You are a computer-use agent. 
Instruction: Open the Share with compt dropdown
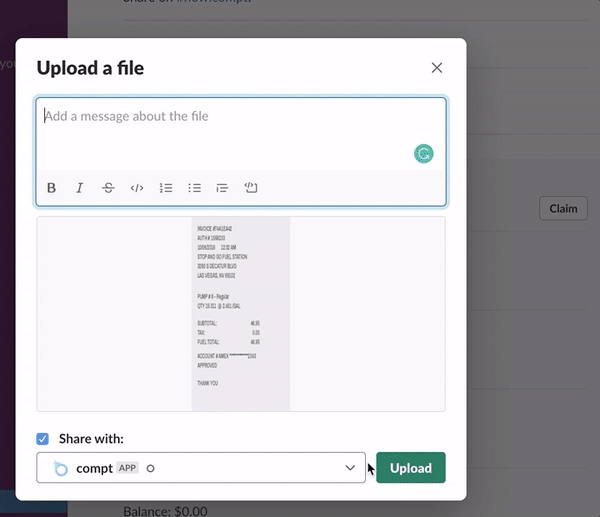point(201,468)
